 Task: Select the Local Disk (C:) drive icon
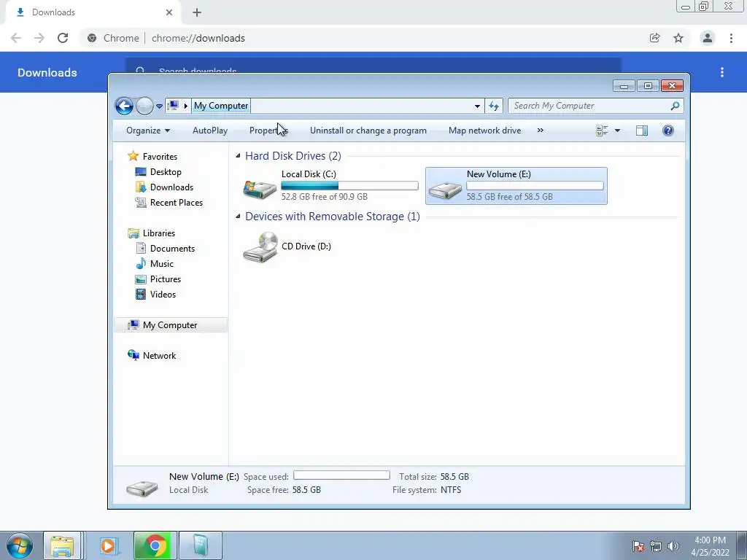(x=260, y=189)
